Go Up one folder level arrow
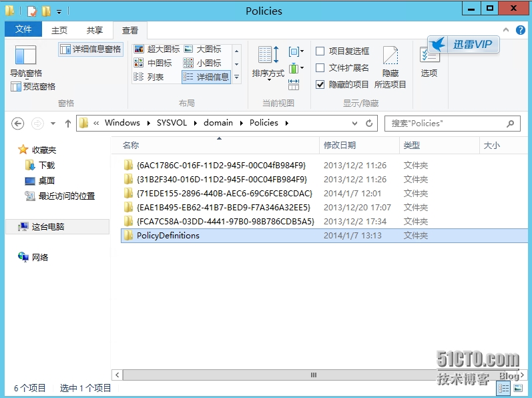Screen dimensions: 532x398 tap(68, 124)
